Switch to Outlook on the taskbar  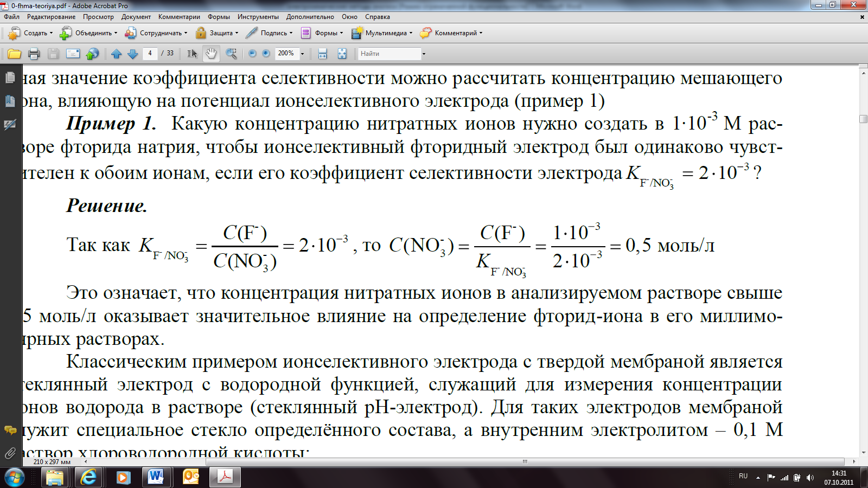tap(190, 478)
